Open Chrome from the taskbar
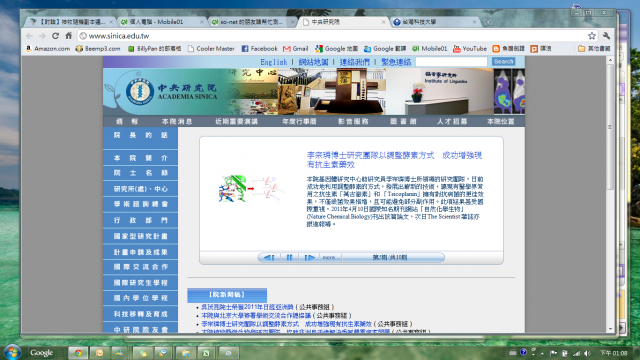 [78, 353]
